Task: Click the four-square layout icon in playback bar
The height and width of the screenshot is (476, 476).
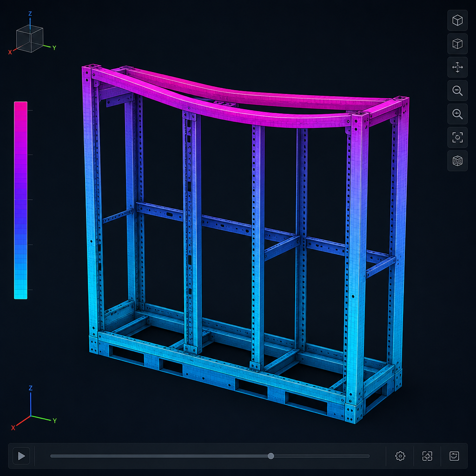Action: [x=427, y=456]
